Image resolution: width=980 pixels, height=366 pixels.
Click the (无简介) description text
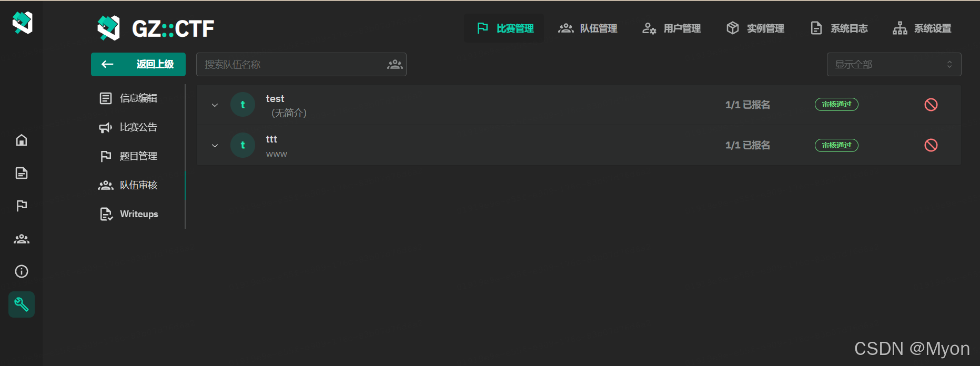pos(288,113)
